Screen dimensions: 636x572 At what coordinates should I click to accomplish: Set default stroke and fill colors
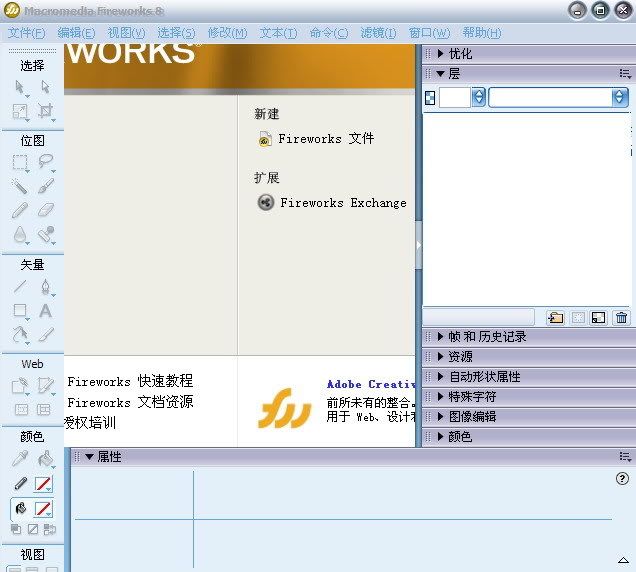[x=16, y=529]
